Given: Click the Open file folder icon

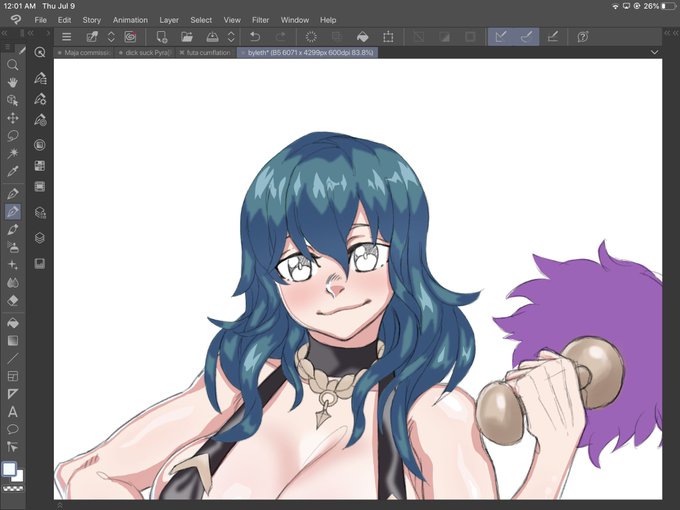Looking at the screenshot, I should (187, 37).
